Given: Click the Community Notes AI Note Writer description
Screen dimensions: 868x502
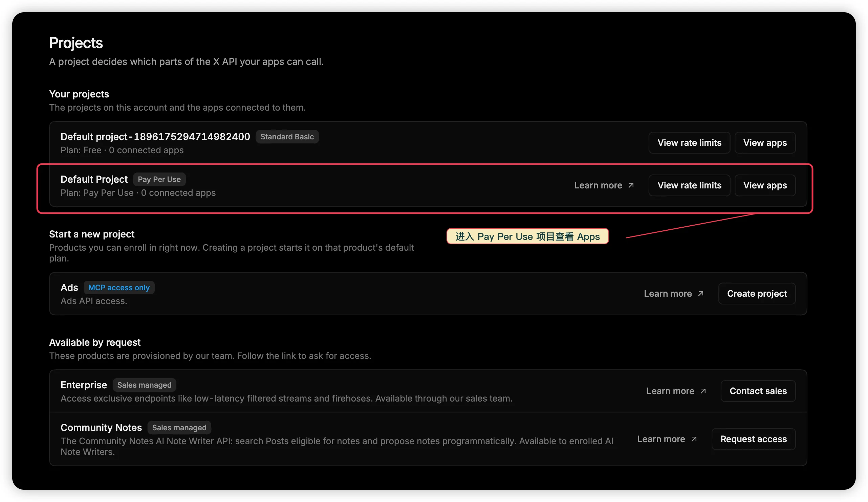Looking at the screenshot, I should [x=337, y=447].
